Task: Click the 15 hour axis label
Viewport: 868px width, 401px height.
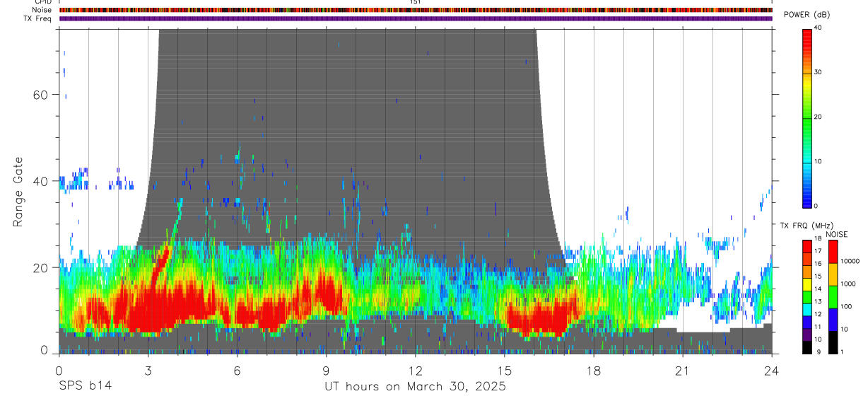Action: click(x=504, y=371)
